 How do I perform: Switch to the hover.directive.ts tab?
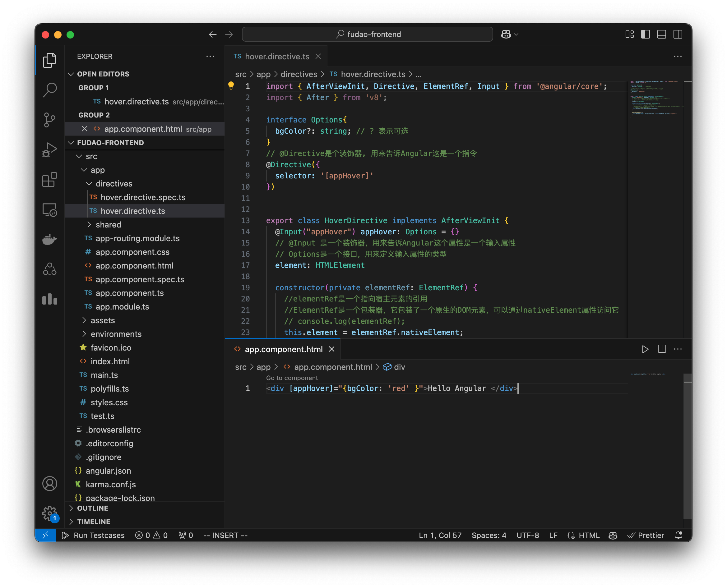coord(277,56)
